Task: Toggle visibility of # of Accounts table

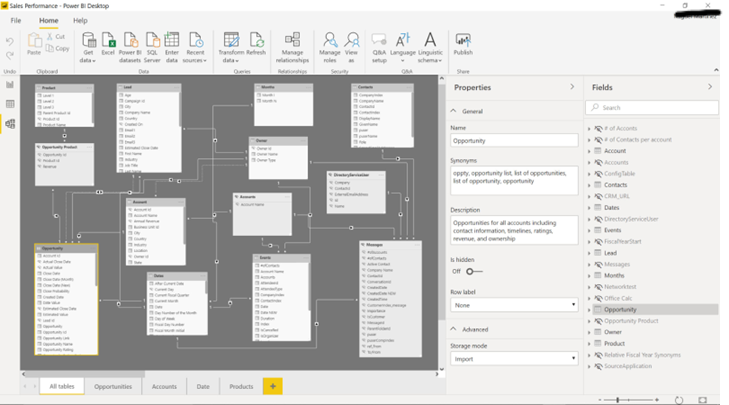Action: (598, 128)
